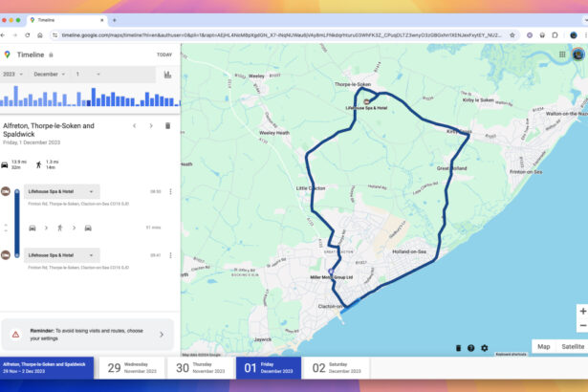Click the warning triangle icon
This screenshot has height=392, width=588.
15,335
